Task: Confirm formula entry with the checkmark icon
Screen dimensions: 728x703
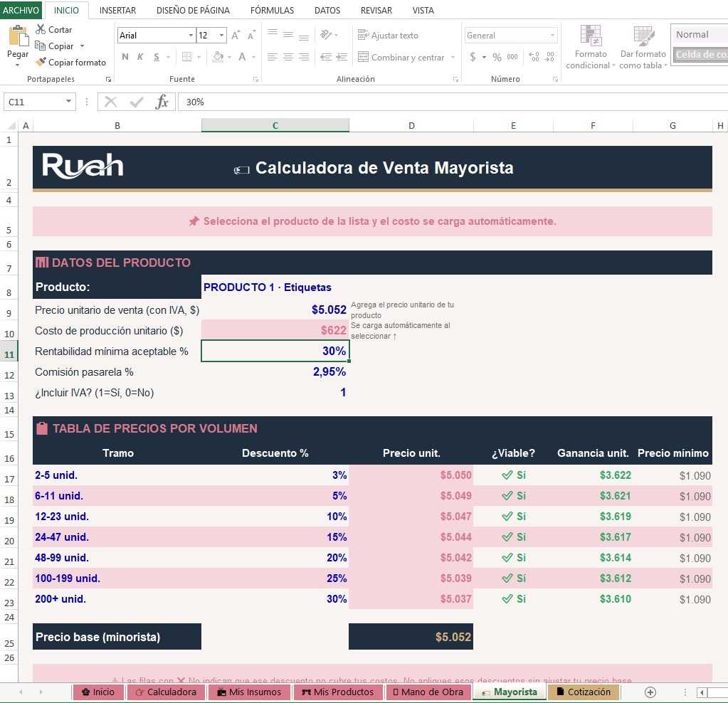Action: click(137, 102)
